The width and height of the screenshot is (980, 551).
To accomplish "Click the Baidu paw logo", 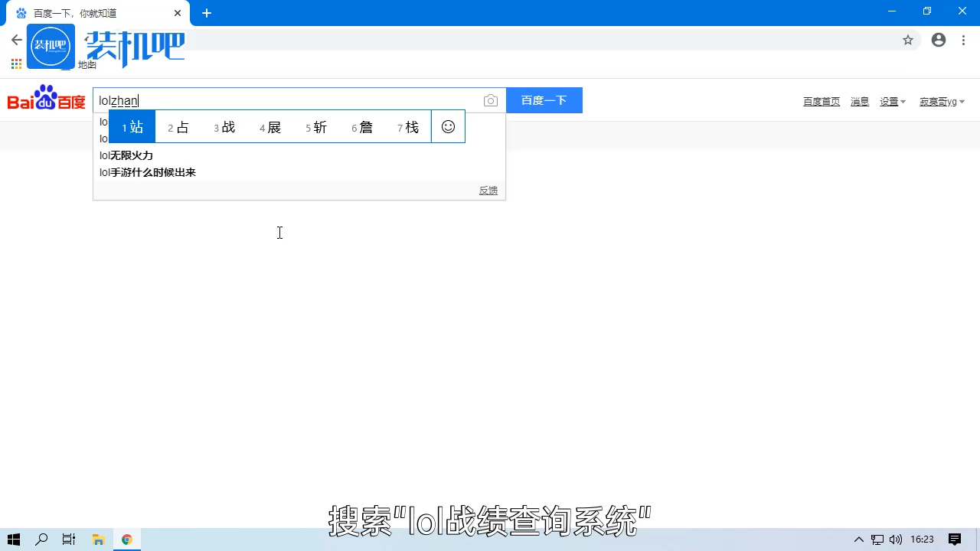I will (45, 100).
